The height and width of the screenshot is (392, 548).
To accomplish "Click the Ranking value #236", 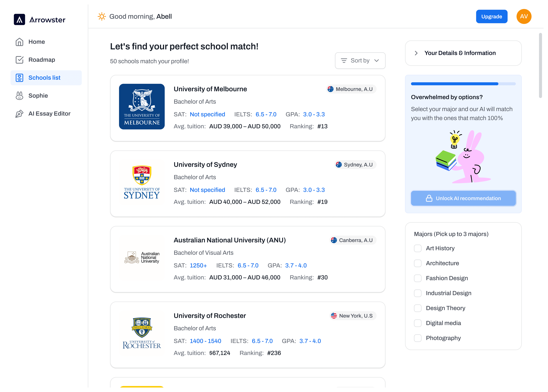I will pyautogui.click(x=274, y=353).
